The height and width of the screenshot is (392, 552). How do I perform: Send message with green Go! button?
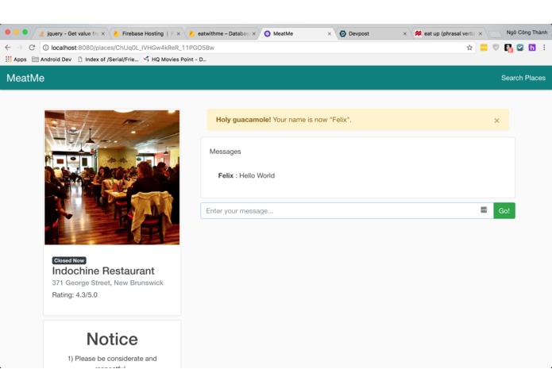tap(504, 210)
